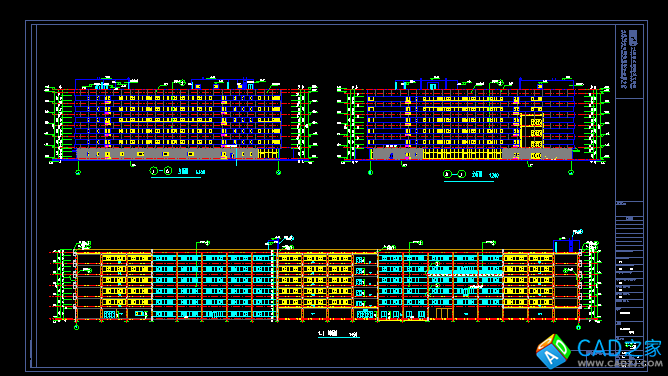
Task: Click left green axis bubble below top-right elevation
Action: coord(370,172)
